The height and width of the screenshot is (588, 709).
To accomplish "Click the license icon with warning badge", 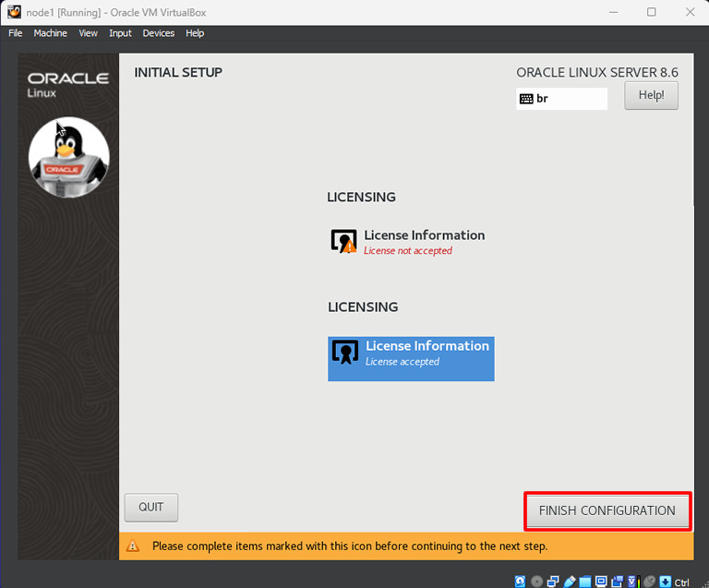I will [343, 241].
